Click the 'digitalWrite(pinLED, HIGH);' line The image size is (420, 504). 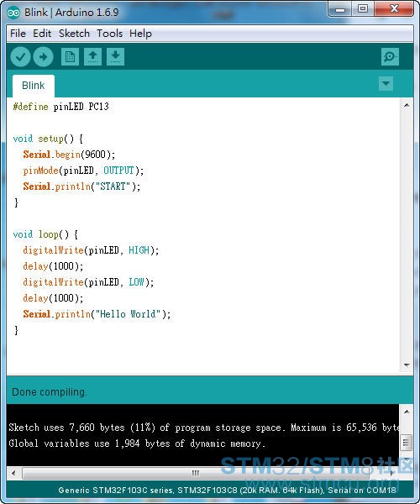[x=91, y=250]
